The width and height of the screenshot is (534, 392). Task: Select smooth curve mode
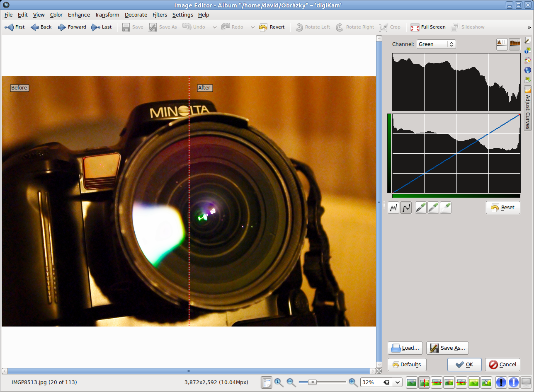tap(406, 208)
